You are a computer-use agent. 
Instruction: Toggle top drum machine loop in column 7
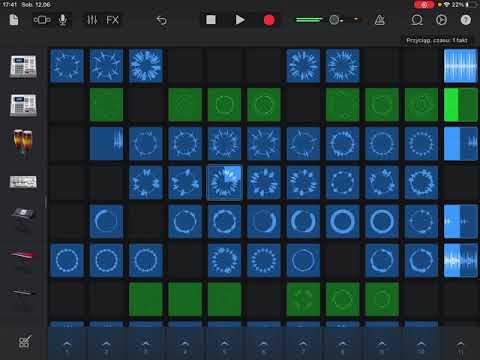303,66
